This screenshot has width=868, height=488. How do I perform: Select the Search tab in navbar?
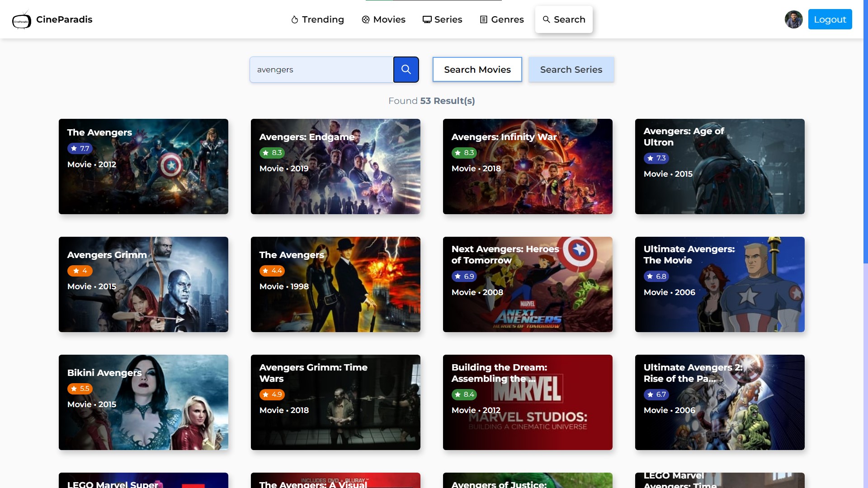point(564,19)
